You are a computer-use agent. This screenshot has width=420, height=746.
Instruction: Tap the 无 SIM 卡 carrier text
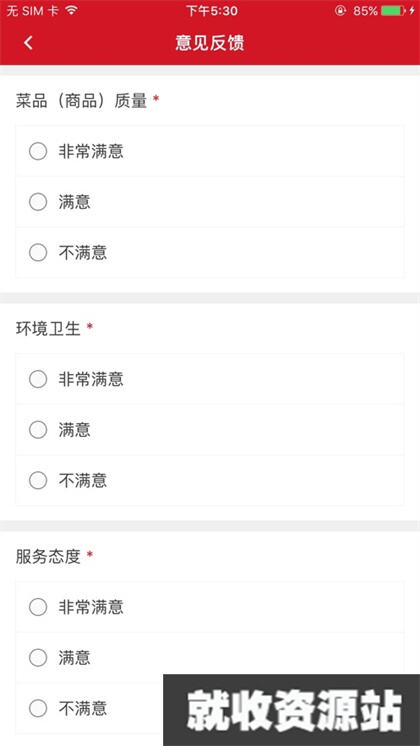point(33,10)
